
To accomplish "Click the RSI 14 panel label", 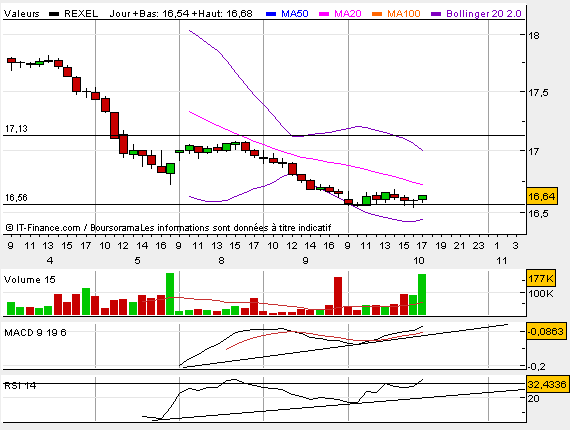I will coord(20,386).
